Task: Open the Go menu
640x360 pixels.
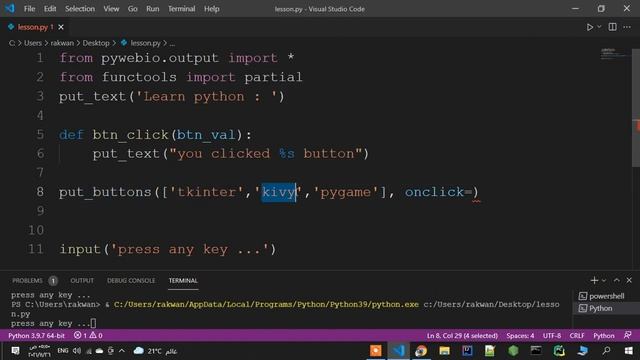Action: coord(132,9)
